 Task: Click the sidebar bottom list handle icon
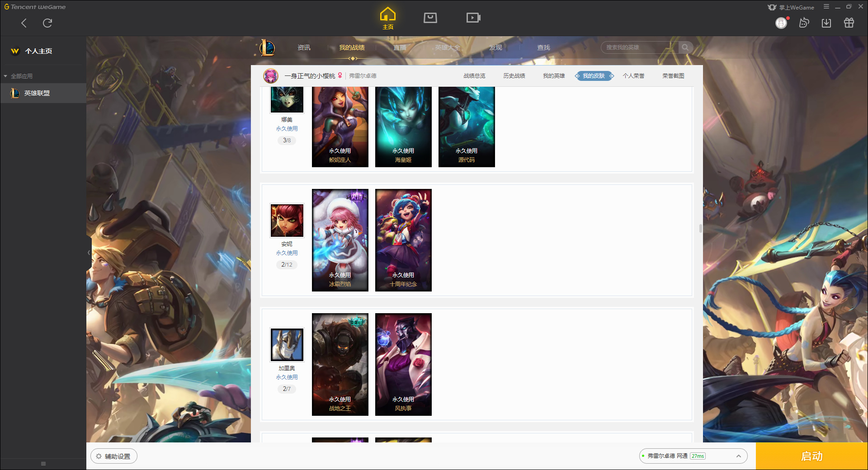coord(43,464)
